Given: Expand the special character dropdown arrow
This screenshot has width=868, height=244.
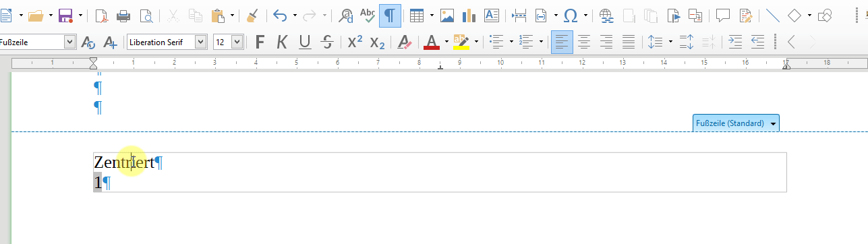Looking at the screenshot, I should coord(585,15).
